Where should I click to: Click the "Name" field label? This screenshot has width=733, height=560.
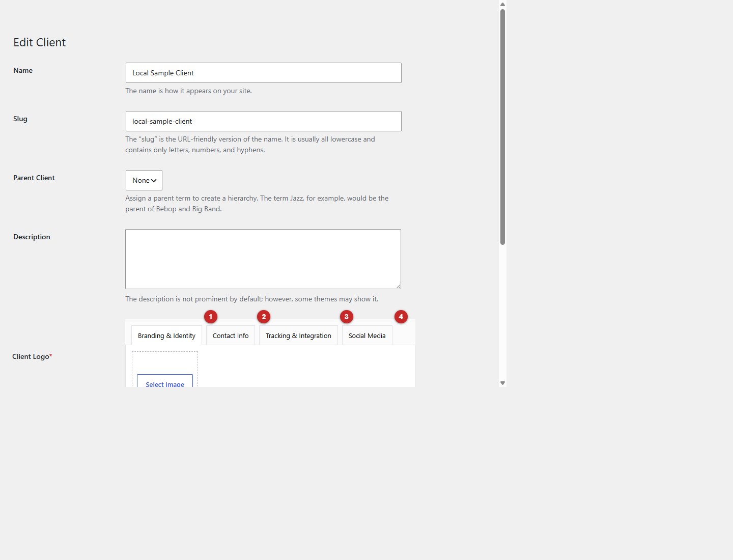tap(23, 70)
